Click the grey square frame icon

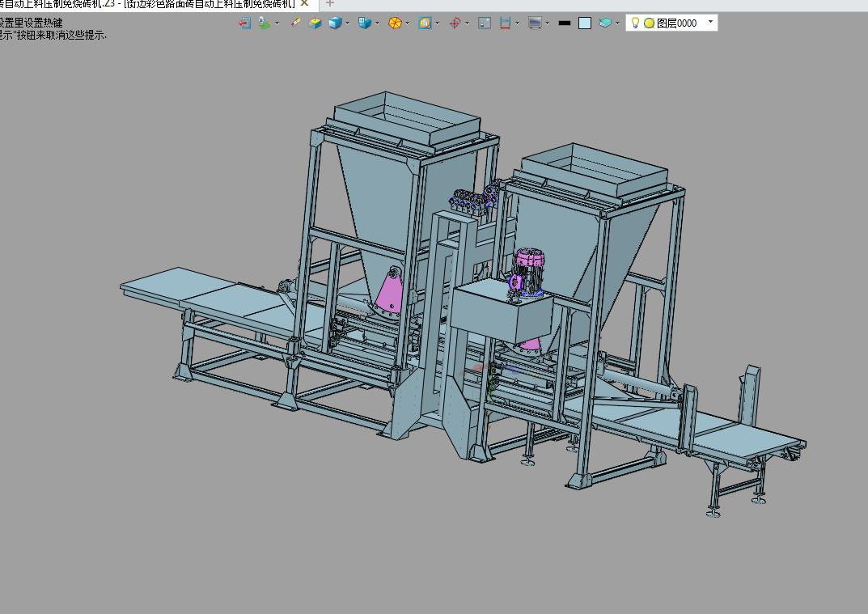pyautogui.click(x=485, y=23)
